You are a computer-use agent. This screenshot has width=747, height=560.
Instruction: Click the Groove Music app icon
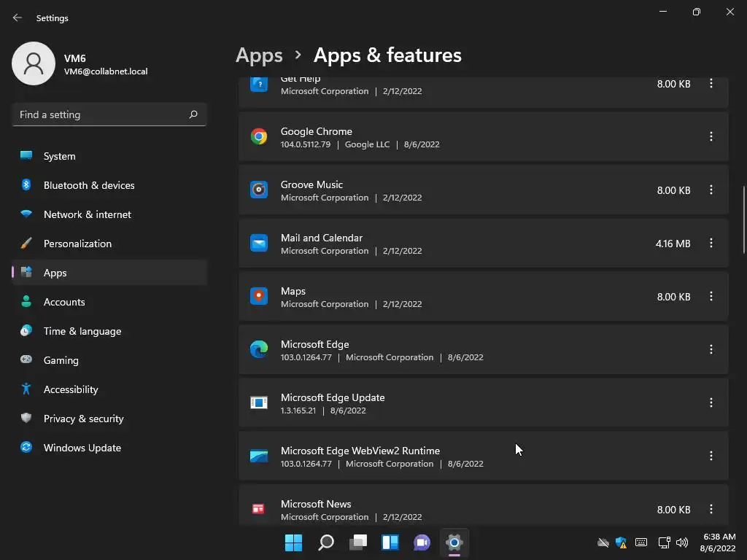(x=259, y=190)
